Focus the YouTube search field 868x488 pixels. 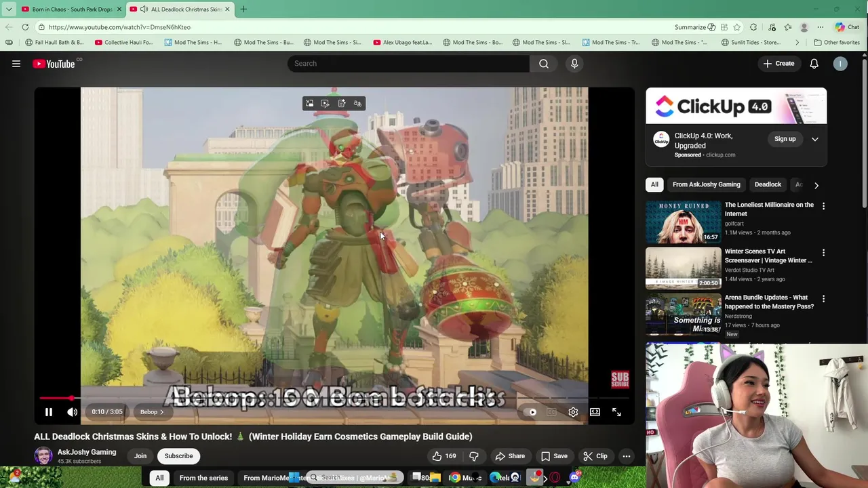tap(408, 64)
